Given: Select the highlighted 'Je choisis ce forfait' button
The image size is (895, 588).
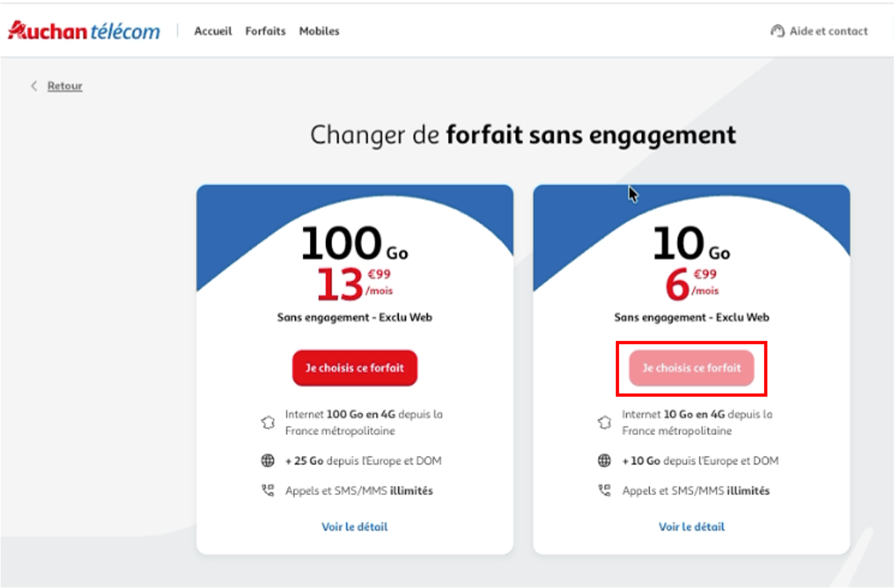Looking at the screenshot, I should pos(691,368).
